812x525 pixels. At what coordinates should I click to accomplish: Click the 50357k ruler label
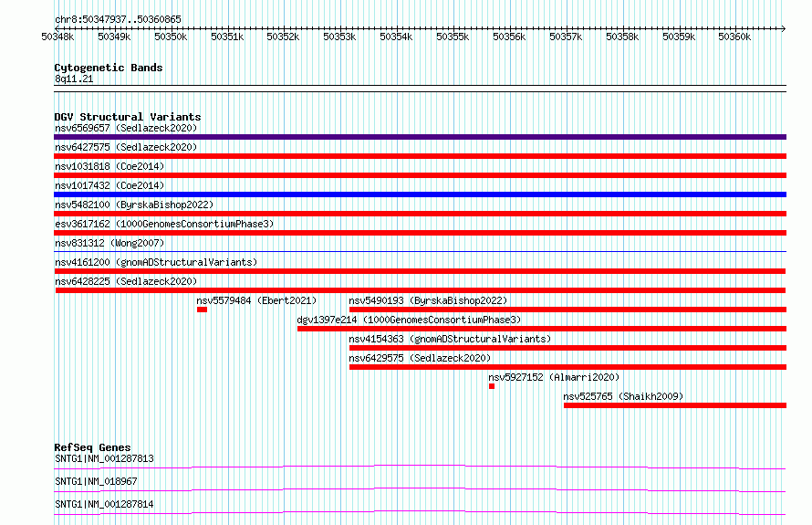(566, 37)
